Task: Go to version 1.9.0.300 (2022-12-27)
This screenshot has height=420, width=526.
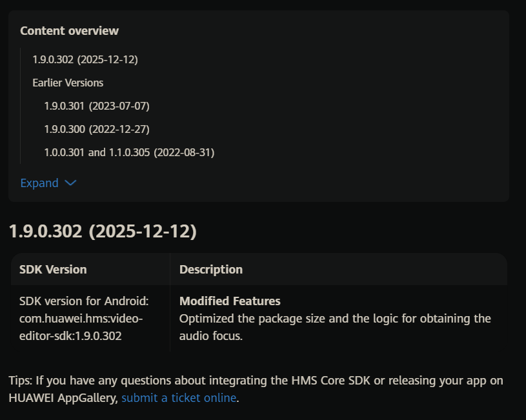Action: coord(97,129)
